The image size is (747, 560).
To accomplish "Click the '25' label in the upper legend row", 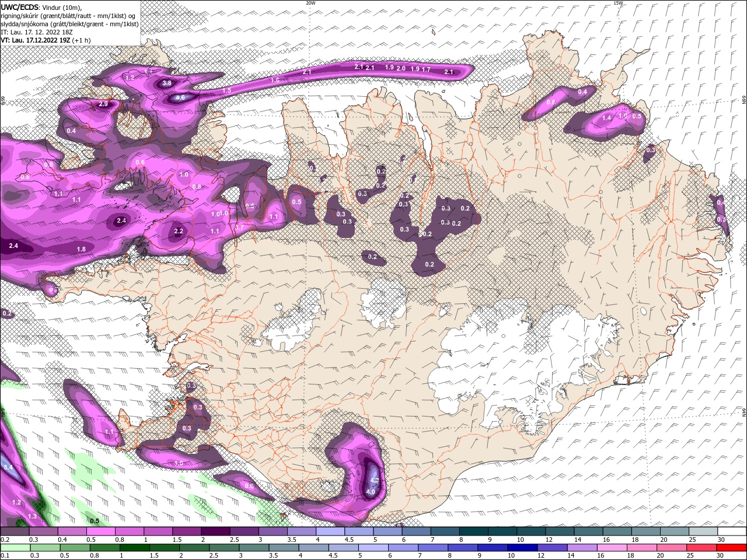I will point(693,540).
